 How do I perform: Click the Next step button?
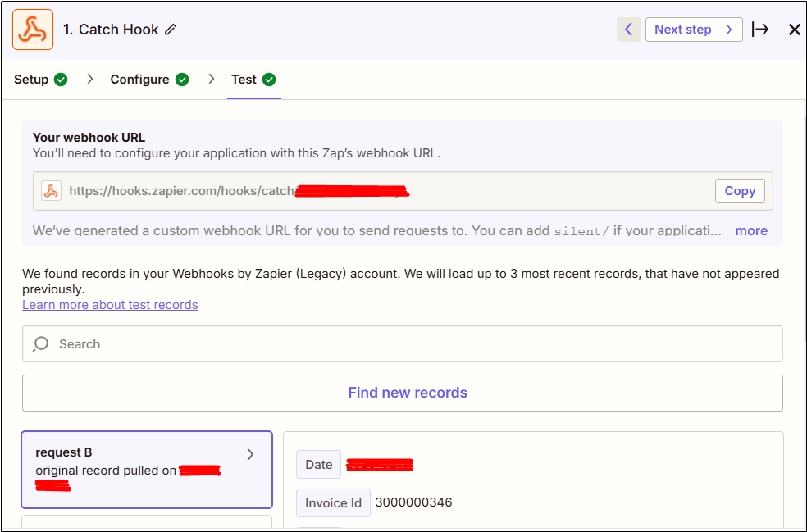pos(694,30)
